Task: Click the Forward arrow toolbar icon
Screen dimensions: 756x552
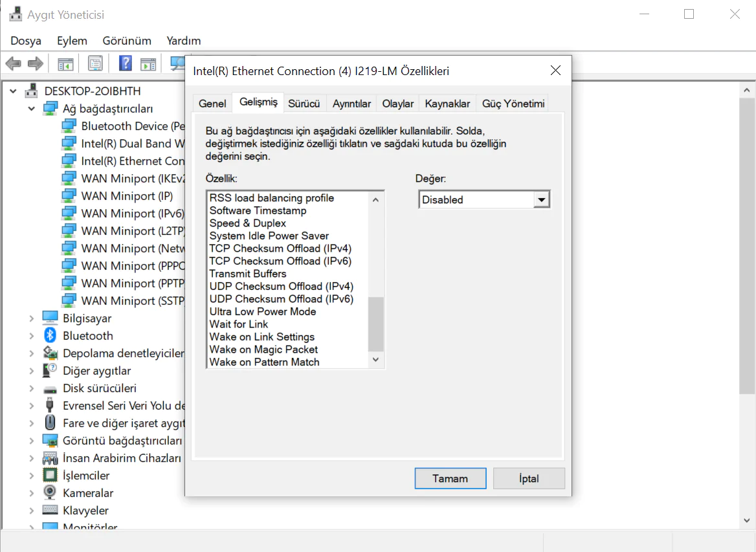Action: 36,63
